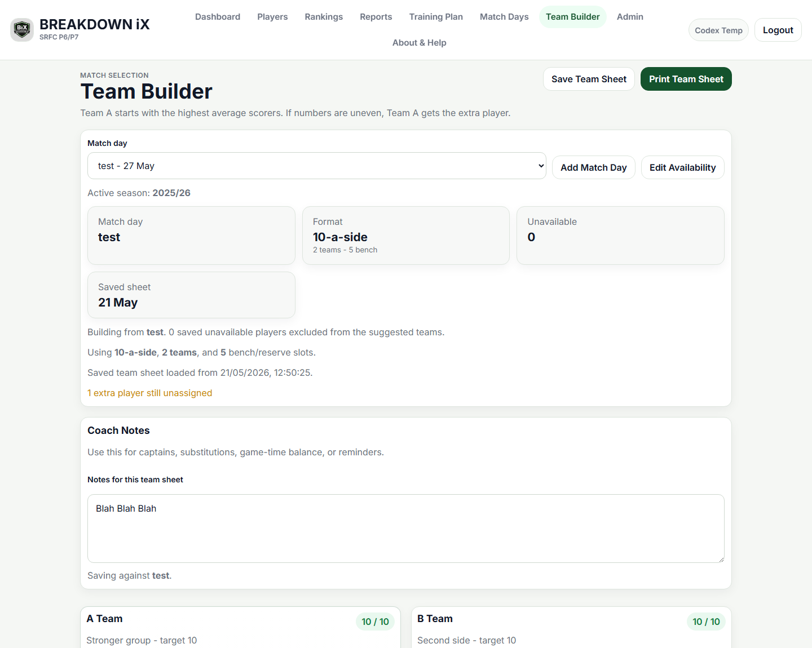This screenshot has width=812, height=648.
Task: Click the A Team 10 / 10 badge
Action: pos(375,622)
